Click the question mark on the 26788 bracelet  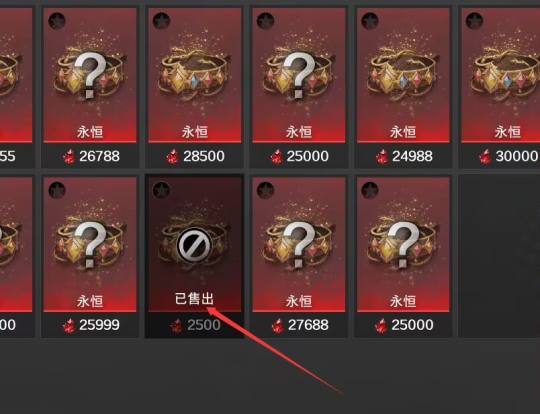click(90, 75)
